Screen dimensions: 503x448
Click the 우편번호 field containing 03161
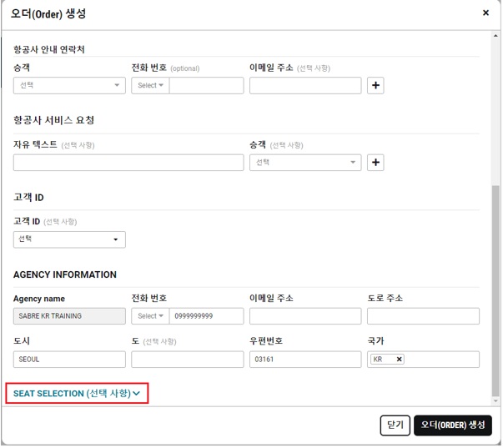pyautogui.click(x=305, y=360)
